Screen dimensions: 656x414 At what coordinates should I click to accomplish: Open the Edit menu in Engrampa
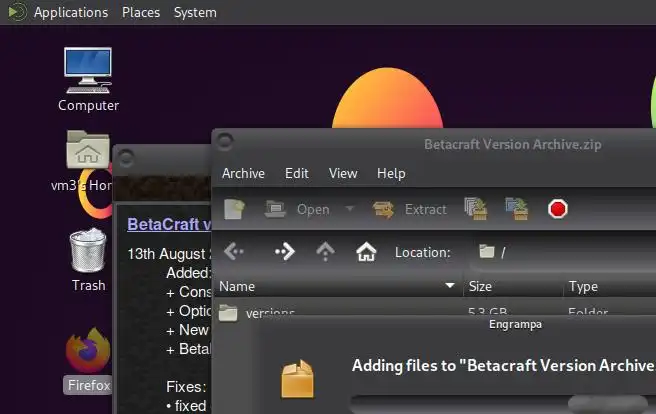pyautogui.click(x=297, y=173)
